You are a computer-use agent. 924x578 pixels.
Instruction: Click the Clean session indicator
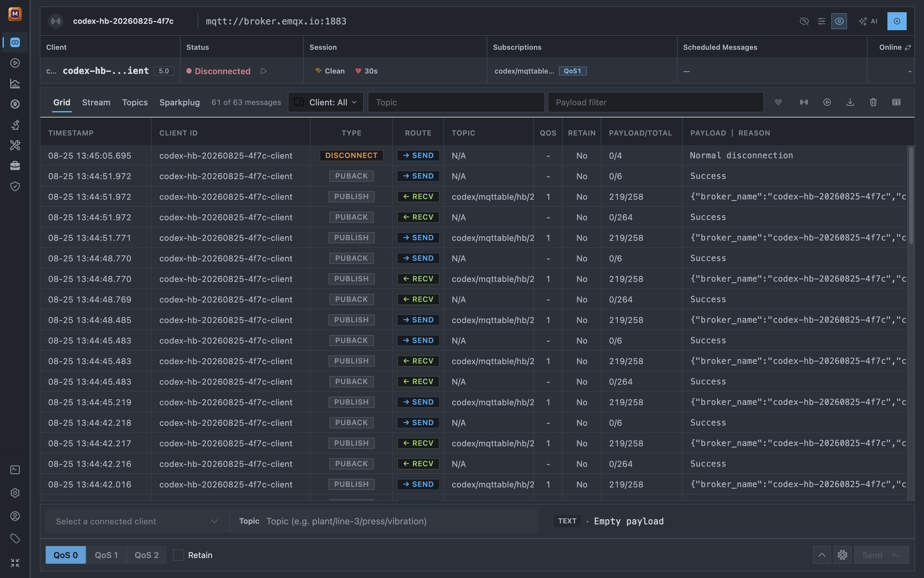(330, 71)
